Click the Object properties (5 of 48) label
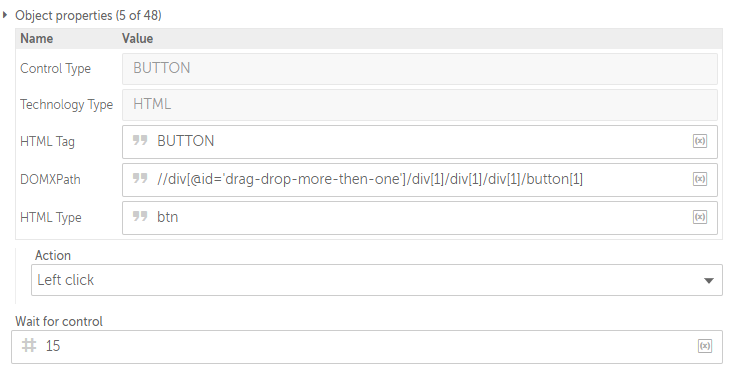This screenshot has width=738, height=380. 88,16
